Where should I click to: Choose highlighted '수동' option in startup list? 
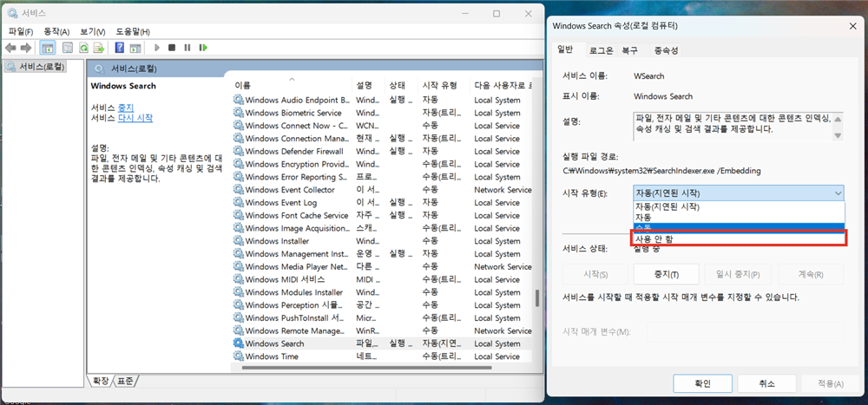point(739,226)
